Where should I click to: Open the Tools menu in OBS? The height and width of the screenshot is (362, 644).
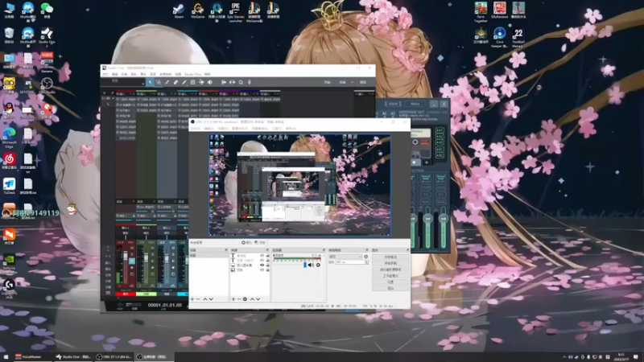click(x=277, y=129)
